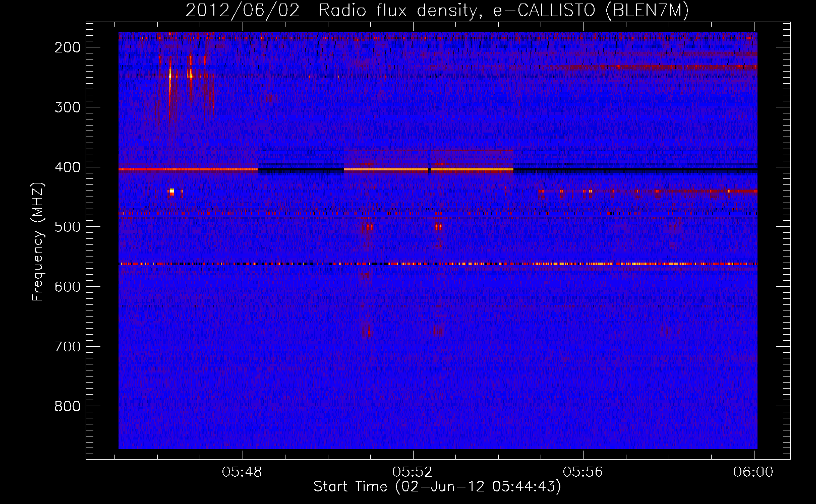Click the 200 frequency tick label
816x504 pixels.
(68, 47)
